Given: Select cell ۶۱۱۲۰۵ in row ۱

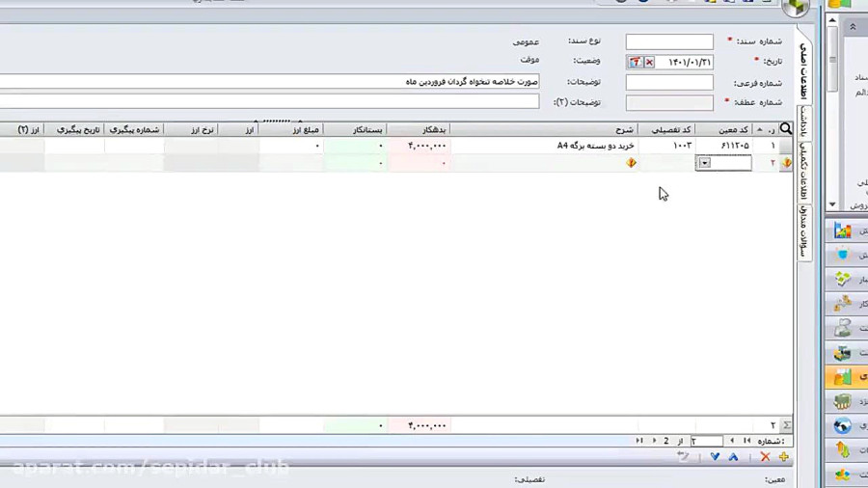Looking at the screenshot, I should [724, 146].
